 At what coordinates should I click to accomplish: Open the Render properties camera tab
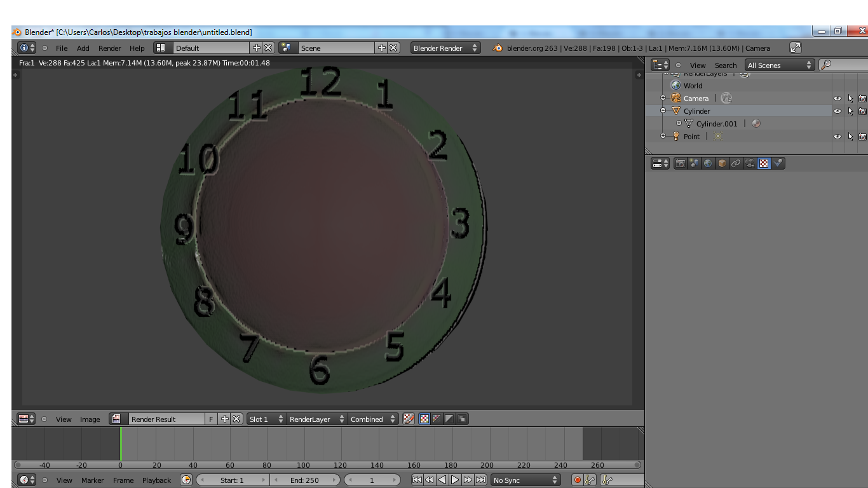(681, 163)
